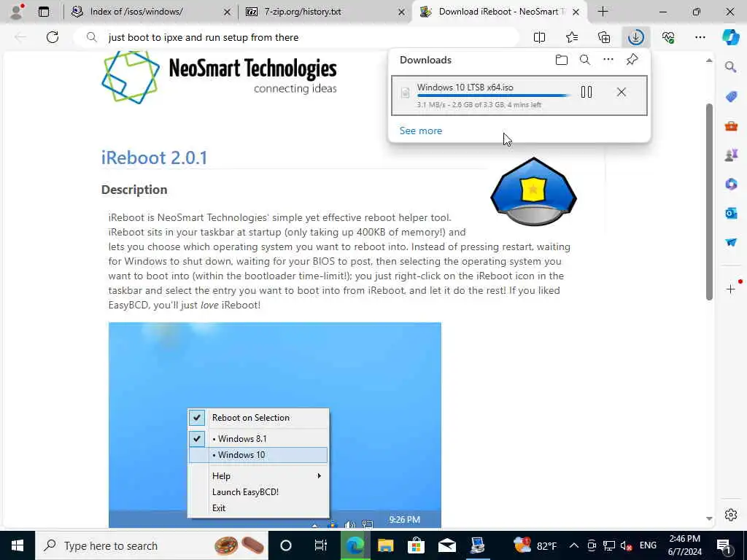747x560 pixels.
Task: Open Microsoft Edge from taskbar
Action: click(x=354, y=545)
